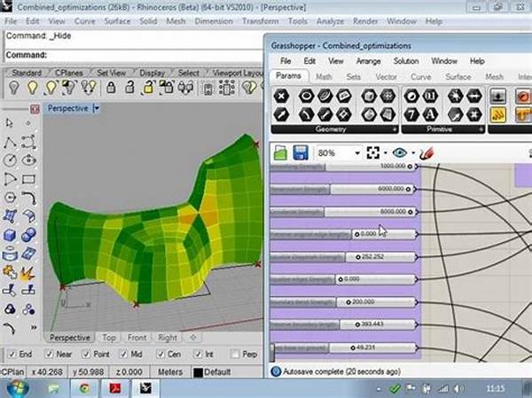This screenshot has width=532, height=398.
Task: Click the Grasshopper Save disk icon
Action: point(301,153)
